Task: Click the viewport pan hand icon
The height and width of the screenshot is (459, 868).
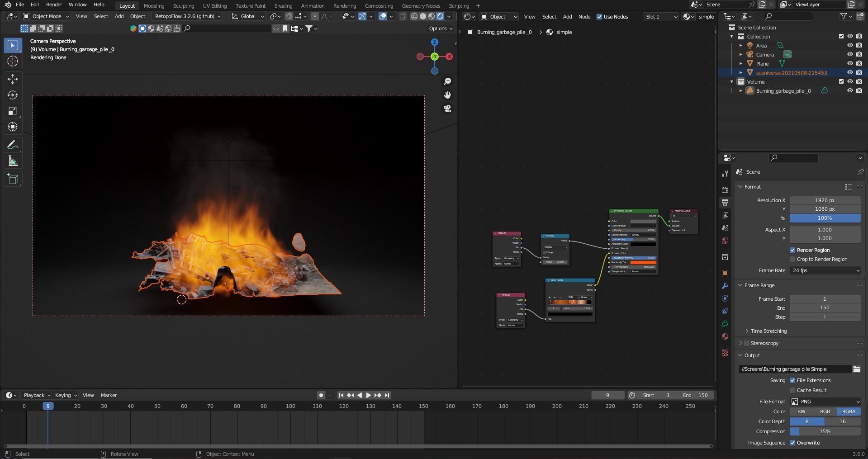Action: point(447,95)
